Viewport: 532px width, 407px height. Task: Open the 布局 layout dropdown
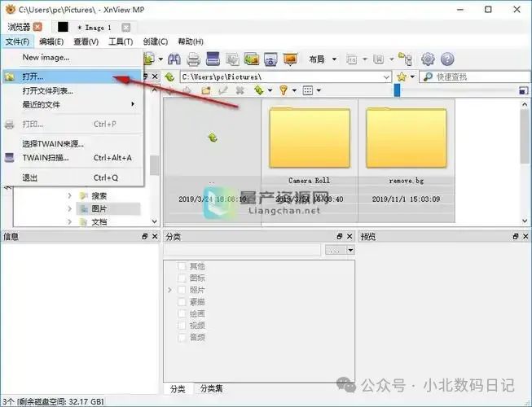pyautogui.click(x=320, y=59)
